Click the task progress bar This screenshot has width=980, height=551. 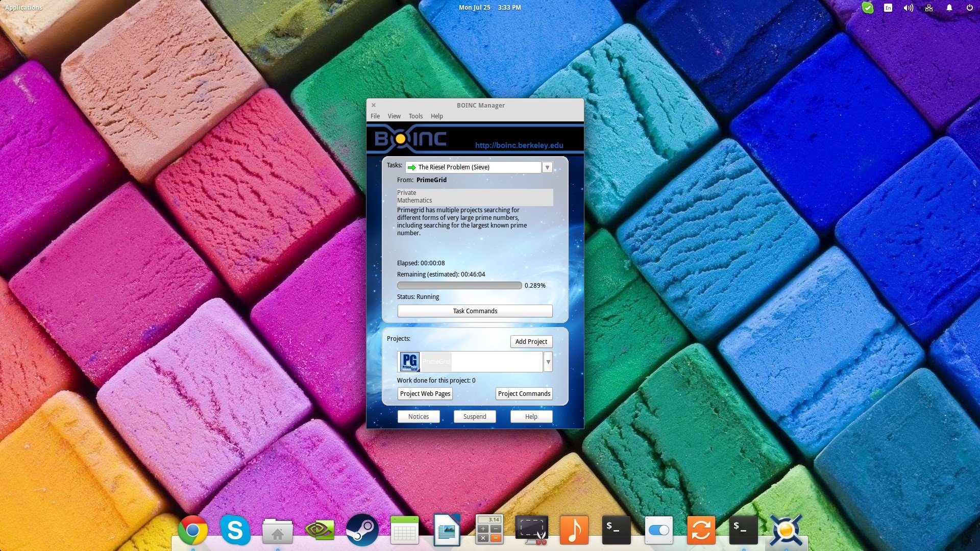click(459, 286)
